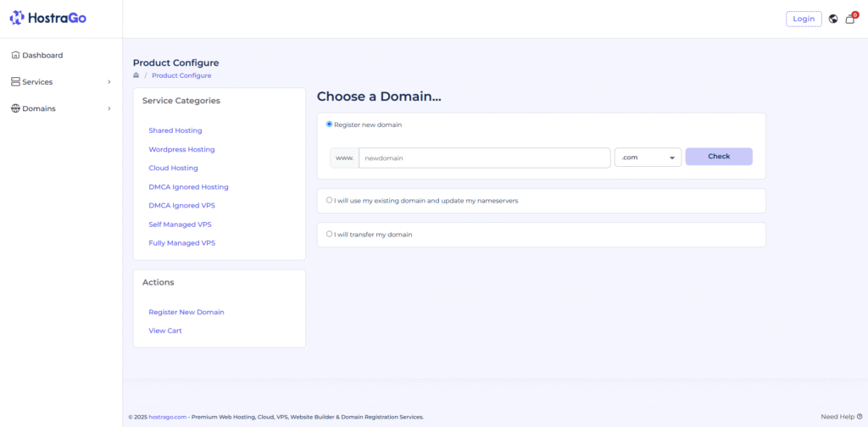
Task: Open Cloud Hosting category
Action: (x=173, y=168)
